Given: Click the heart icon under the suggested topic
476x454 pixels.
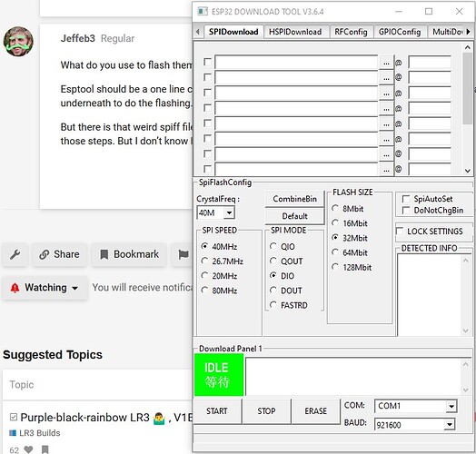Looking at the screenshot, I should coord(28,449).
